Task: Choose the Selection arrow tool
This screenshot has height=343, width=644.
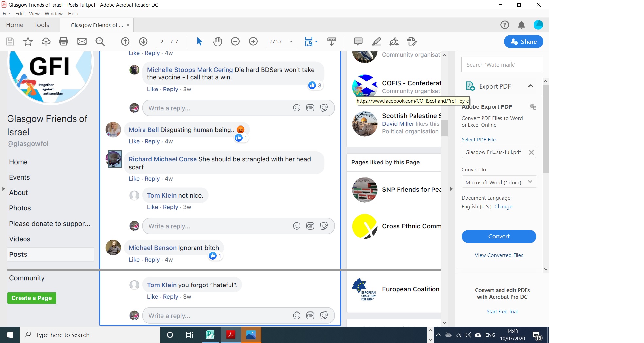Action: (199, 41)
